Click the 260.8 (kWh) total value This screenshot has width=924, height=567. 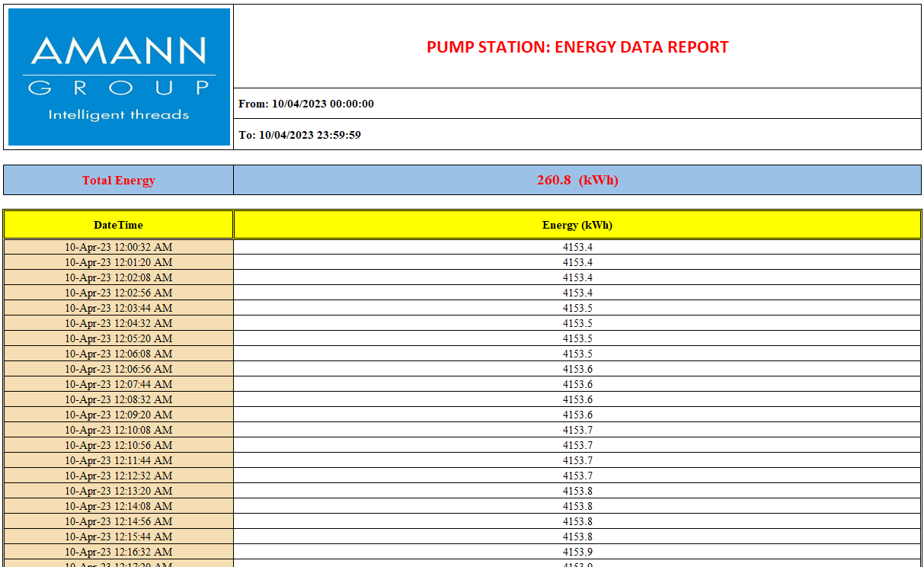click(x=577, y=181)
